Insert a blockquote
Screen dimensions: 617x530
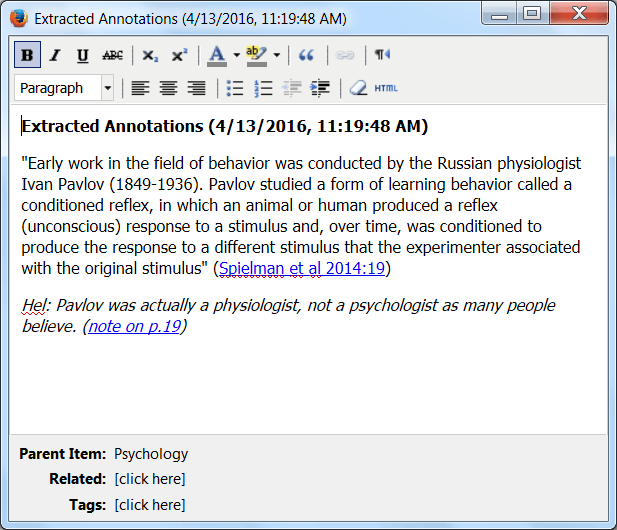(x=307, y=55)
